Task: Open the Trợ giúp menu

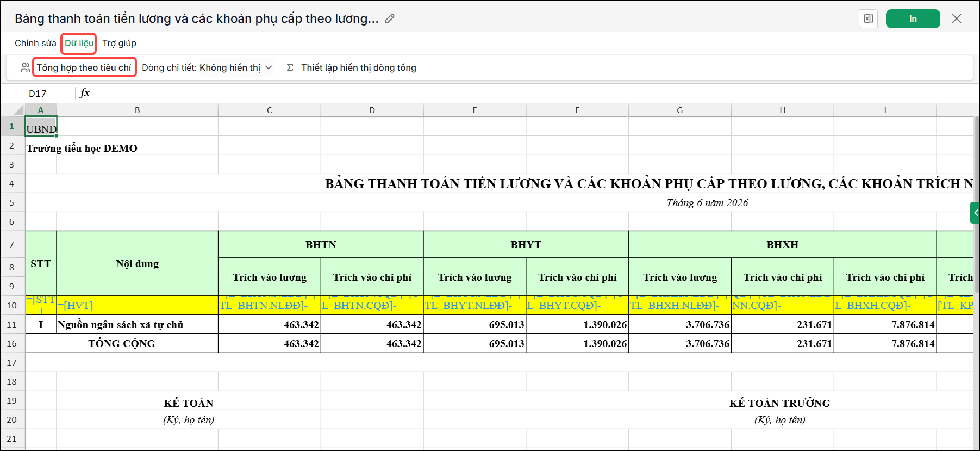Action: [119, 43]
